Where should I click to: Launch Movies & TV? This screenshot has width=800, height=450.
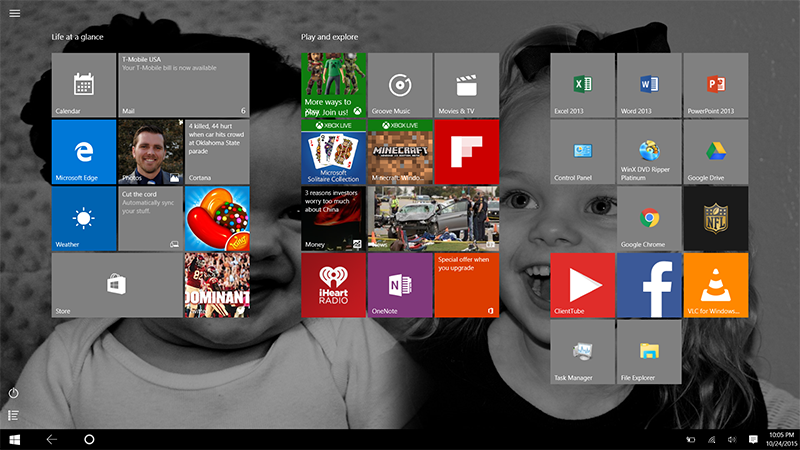467,85
